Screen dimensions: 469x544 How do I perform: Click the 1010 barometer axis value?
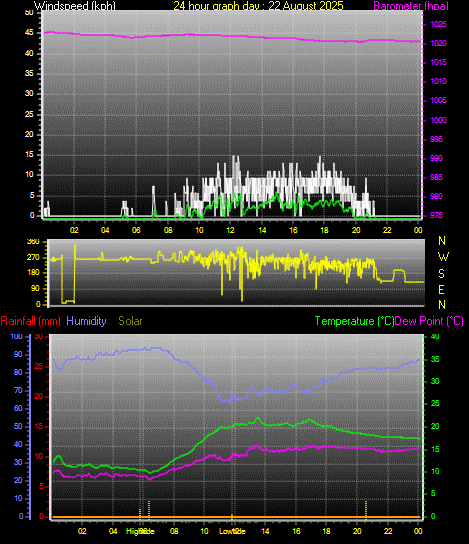click(438, 82)
